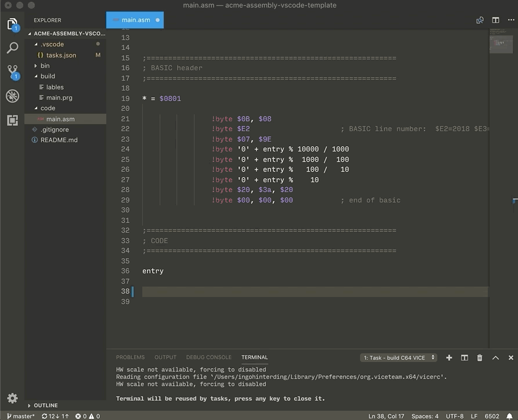Switch to the OUTPUT tab

165,357
